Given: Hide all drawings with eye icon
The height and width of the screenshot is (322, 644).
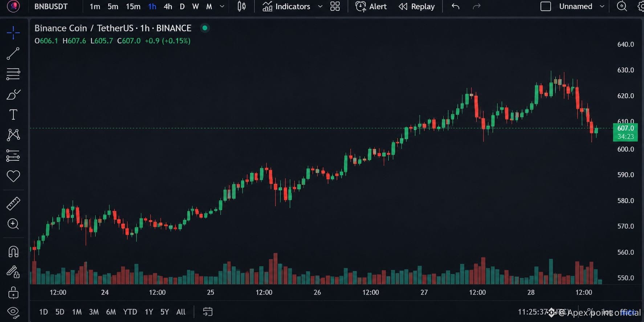Looking at the screenshot, I should (x=13, y=312).
